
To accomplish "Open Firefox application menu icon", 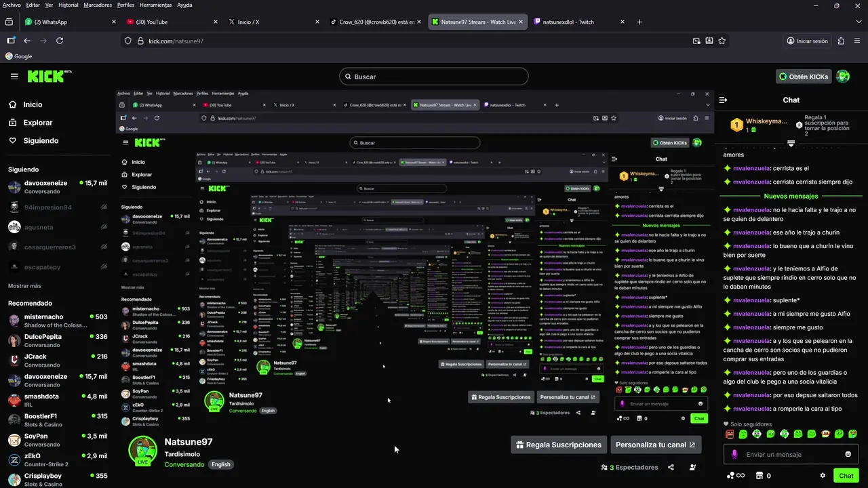I will tap(859, 41).
